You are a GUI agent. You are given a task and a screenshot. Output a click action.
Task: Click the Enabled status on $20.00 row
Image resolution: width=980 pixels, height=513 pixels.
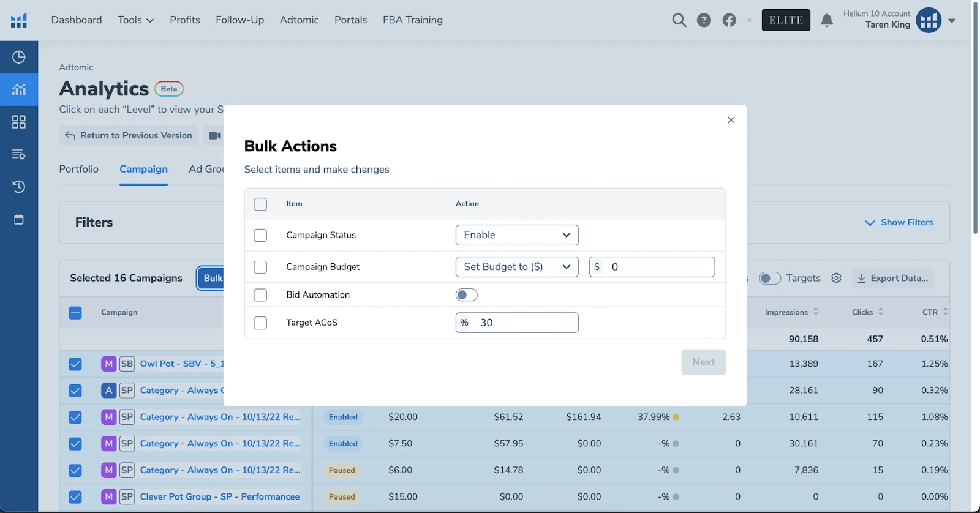tap(343, 417)
